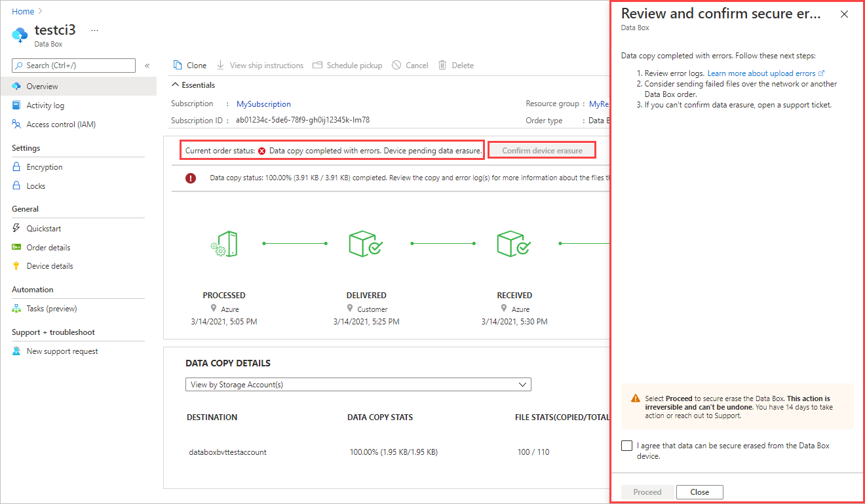Click the New support request icon
Image resolution: width=865 pixels, height=504 pixels.
point(16,351)
